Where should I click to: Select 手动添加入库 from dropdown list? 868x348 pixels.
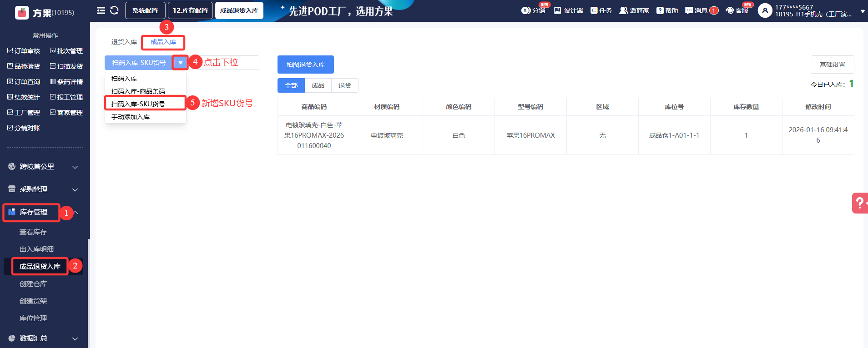(x=131, y=117)
